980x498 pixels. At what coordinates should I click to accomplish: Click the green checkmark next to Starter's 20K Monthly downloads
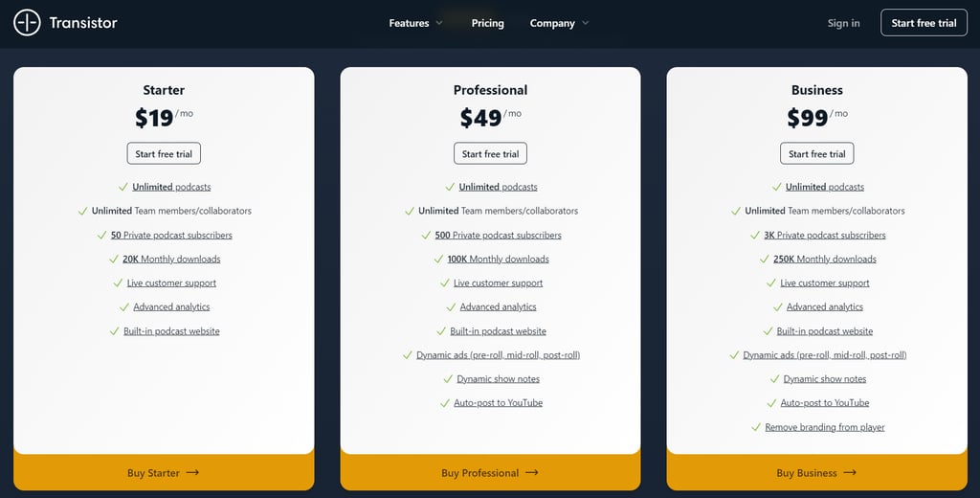(x=114, y=259)
